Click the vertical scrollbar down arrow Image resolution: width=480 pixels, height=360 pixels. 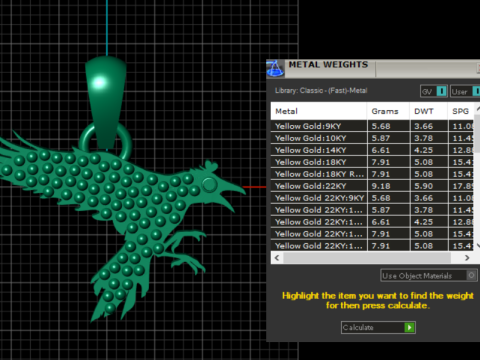(477, 246)
